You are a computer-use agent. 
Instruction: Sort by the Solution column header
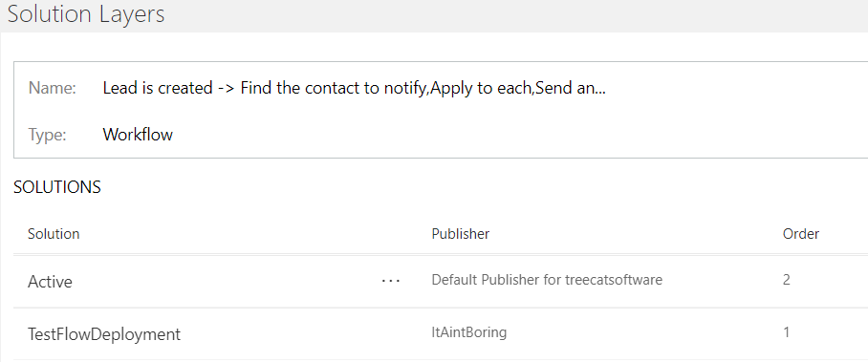coord(54,234)
